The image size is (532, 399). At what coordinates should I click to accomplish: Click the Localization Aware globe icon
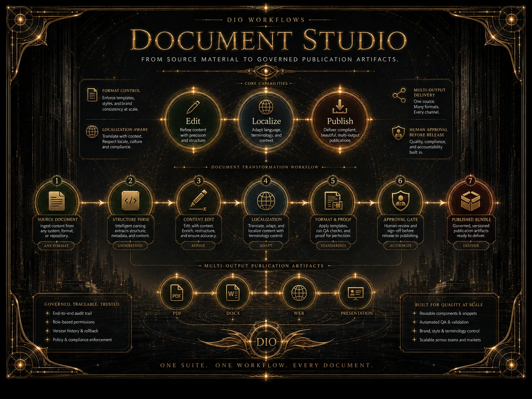point(92,132)
